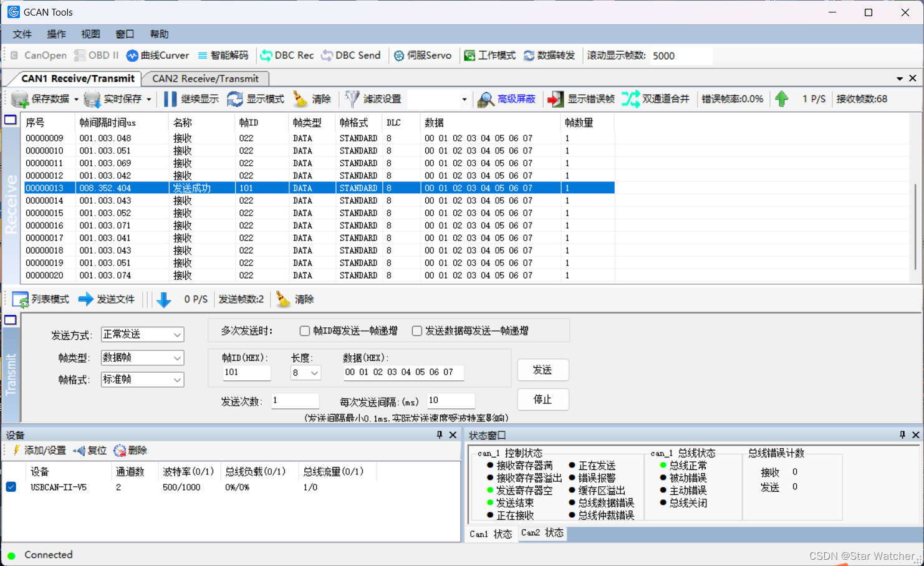The height and width of the screenshot is (566, 924).
Task: Pin the 设备 panel
Action: (440, 434)
